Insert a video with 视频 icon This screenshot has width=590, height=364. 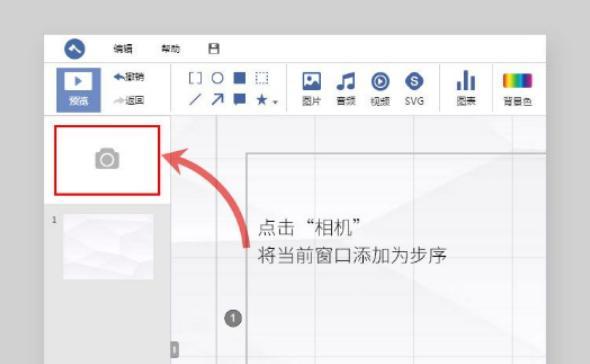tap(380, 89)
